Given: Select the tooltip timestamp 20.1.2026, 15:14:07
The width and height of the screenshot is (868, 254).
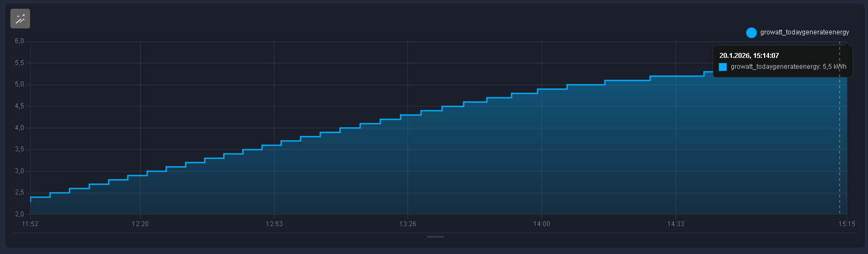Looking at the screenshot, I should click(x=749, y=56).
